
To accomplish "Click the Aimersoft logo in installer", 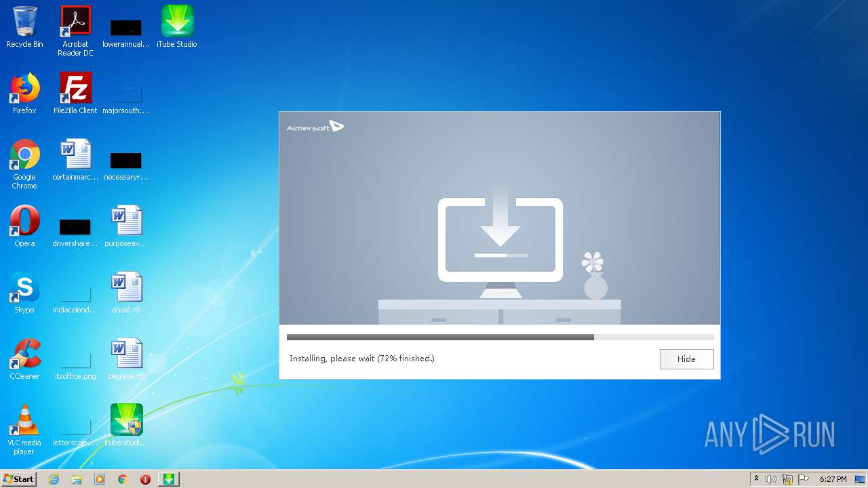I will (x=315, y=127).
